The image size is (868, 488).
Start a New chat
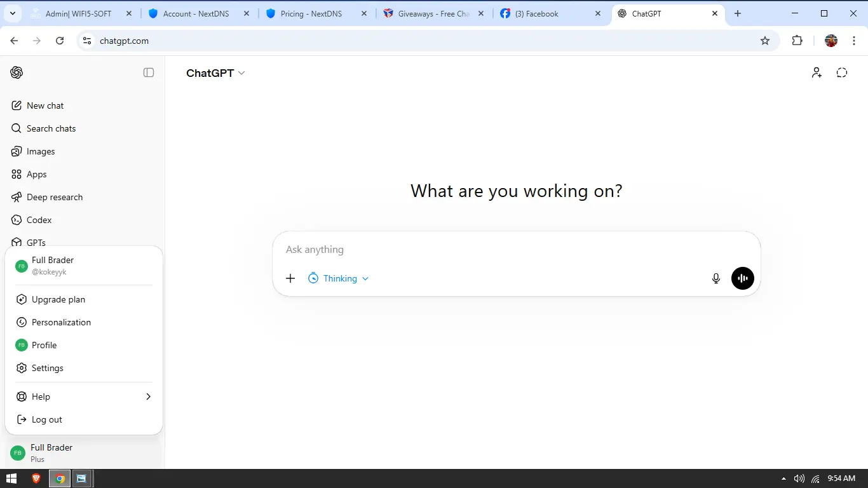tap(83, 105)
